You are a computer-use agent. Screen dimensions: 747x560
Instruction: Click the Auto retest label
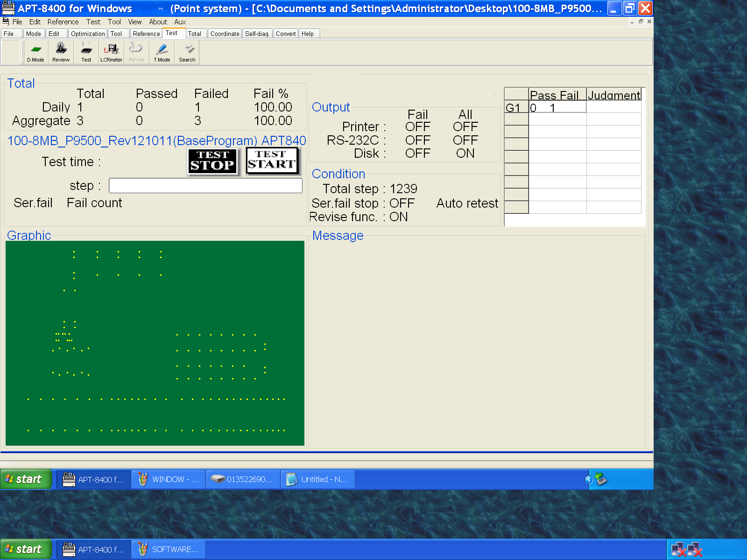click(467, 203)
